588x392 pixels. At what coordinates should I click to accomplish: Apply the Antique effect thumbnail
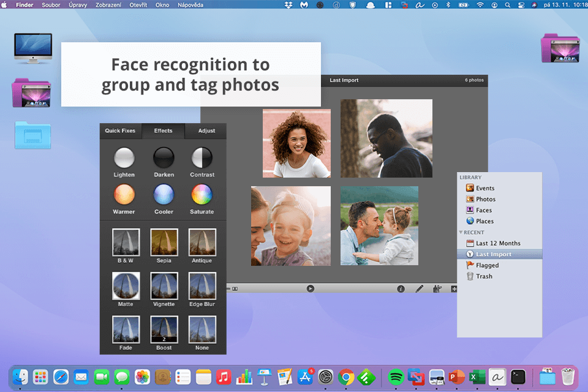tap(202, 242)
